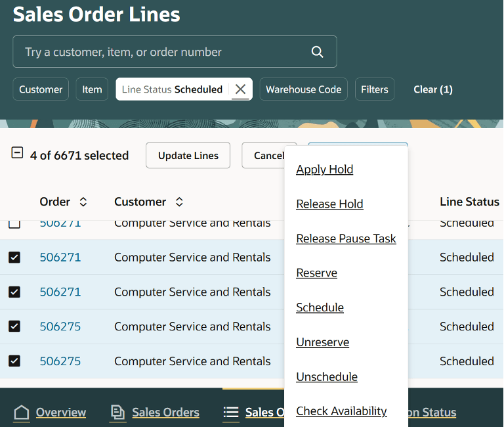Click the 4 of 6671 selected text

[79, 156]
